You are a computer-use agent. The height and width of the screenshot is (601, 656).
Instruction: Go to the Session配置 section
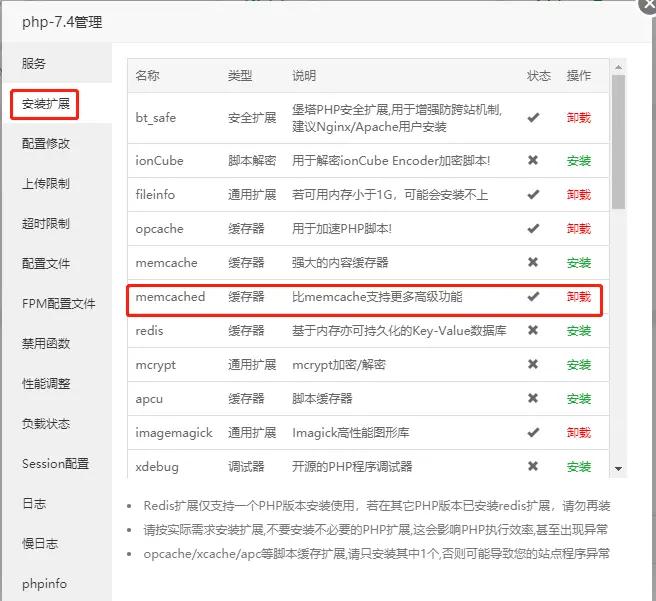tap(55, 463)
